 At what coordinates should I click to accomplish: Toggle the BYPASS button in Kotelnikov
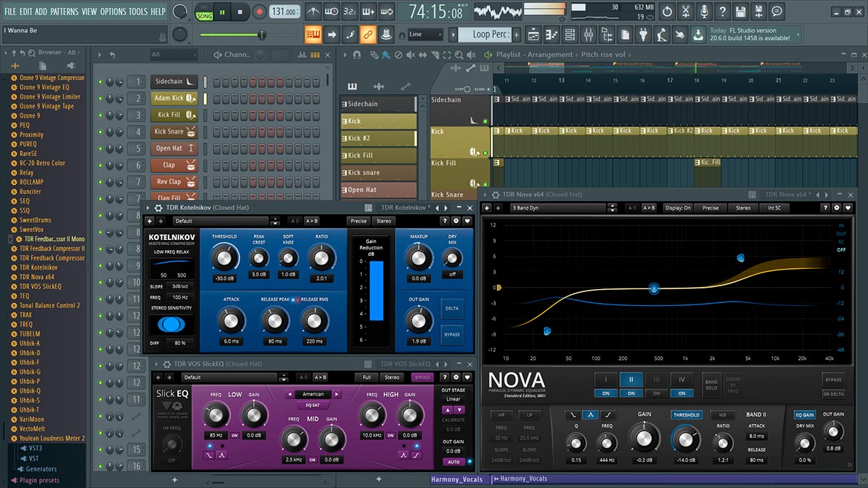[x=452, y=335]
